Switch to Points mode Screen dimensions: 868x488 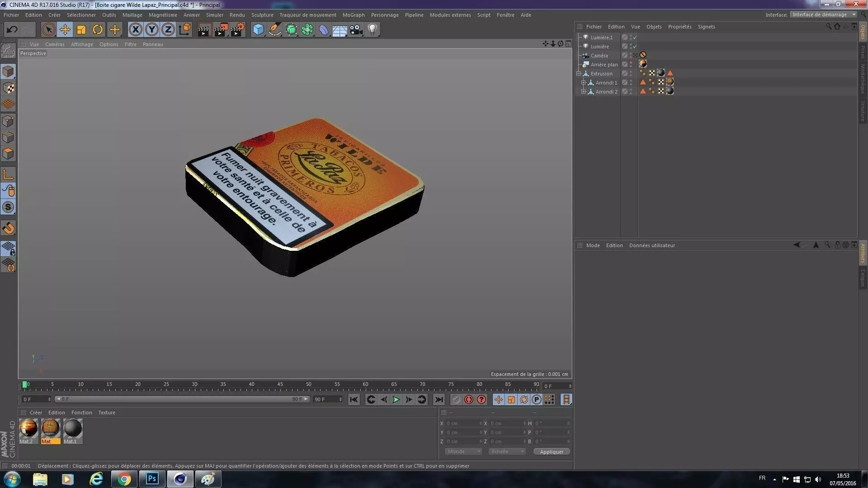(x=8, y=121)
